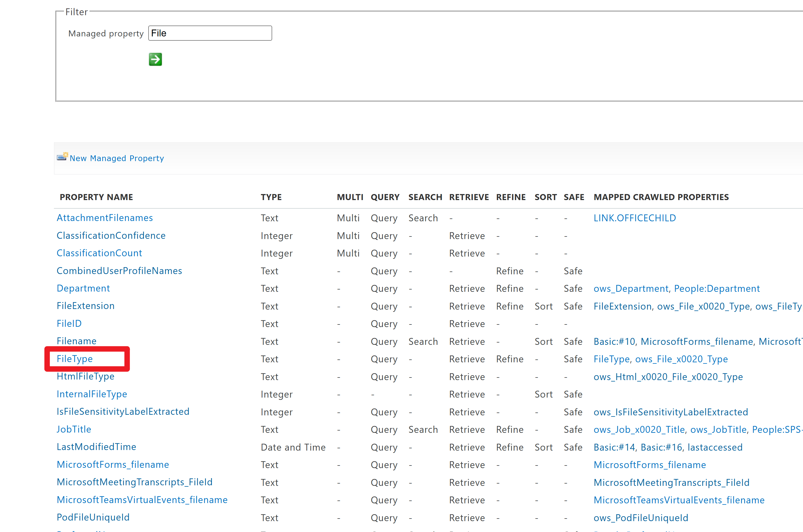The width and height of the screenshot is (803, 532).
Task: Open IsFileSensitivityLabelExtracted property
Action: tap(123, 412)
